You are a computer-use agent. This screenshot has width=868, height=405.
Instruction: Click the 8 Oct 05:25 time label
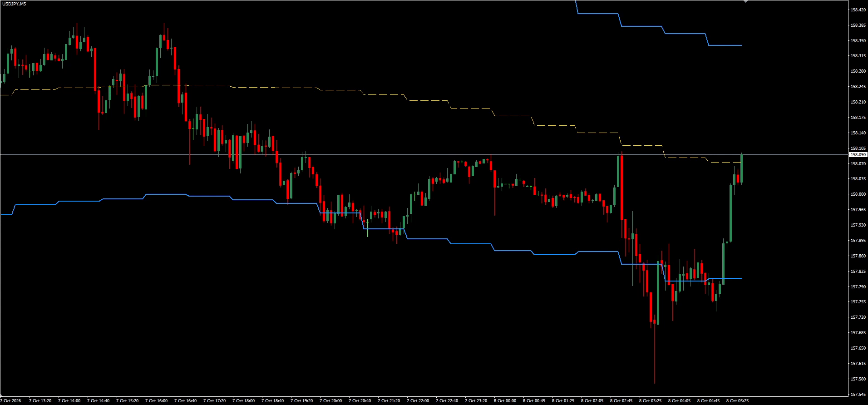tap(737, 401)
